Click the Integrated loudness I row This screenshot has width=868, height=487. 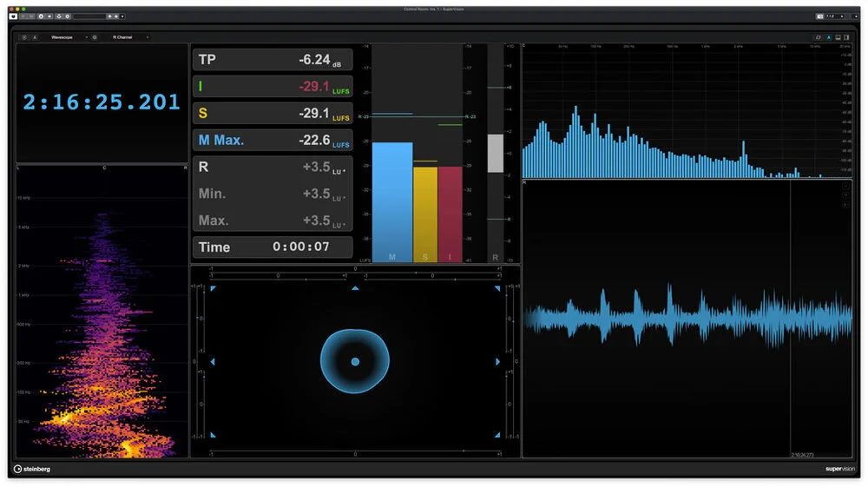click(x=273, y=86)
